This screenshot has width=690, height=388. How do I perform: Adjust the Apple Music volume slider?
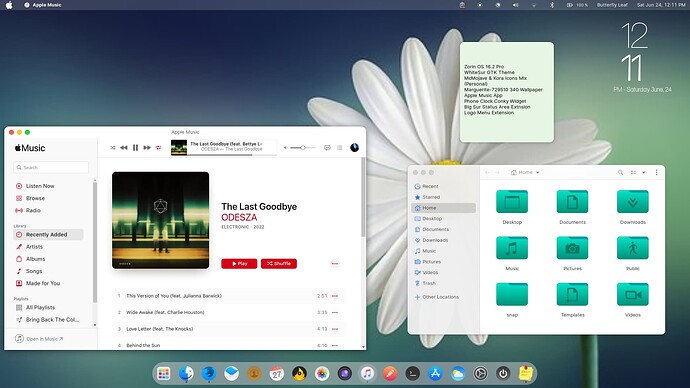[303, 148]
